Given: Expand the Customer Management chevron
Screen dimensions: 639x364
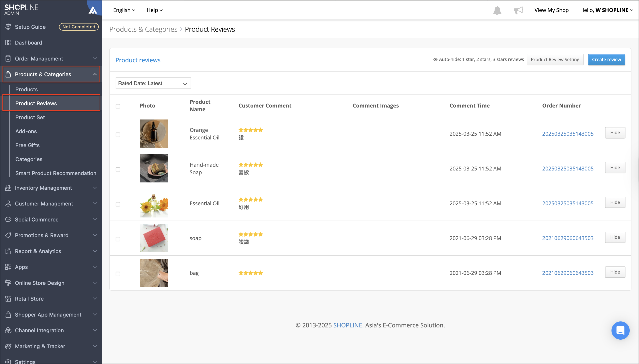Looking at the screenshot, I should coord(95,204).
